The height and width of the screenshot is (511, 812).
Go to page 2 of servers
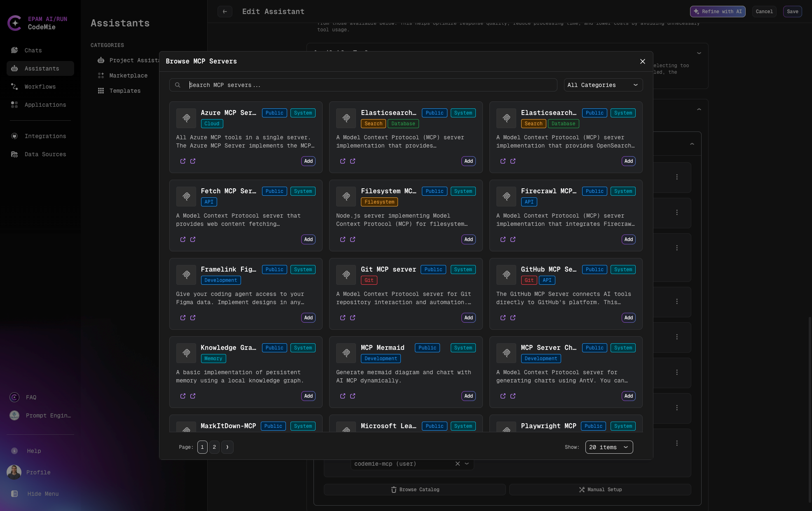pyautogui.click(x=214, y=447)
